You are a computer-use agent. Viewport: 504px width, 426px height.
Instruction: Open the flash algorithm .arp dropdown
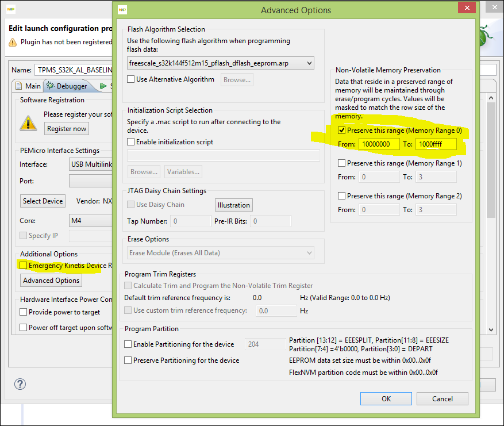click(x=221, y=63)
